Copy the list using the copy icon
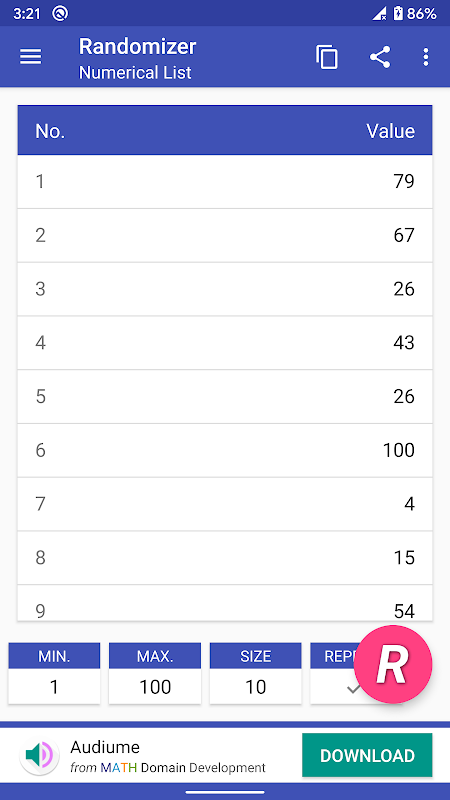Screen dimensions: 450x800 pyautogui.click(x=327, y=57)
